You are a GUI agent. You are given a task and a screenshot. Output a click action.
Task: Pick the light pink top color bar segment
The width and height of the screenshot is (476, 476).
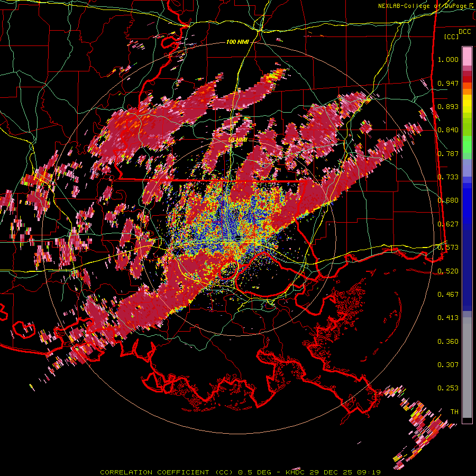[x=467, y=57]
